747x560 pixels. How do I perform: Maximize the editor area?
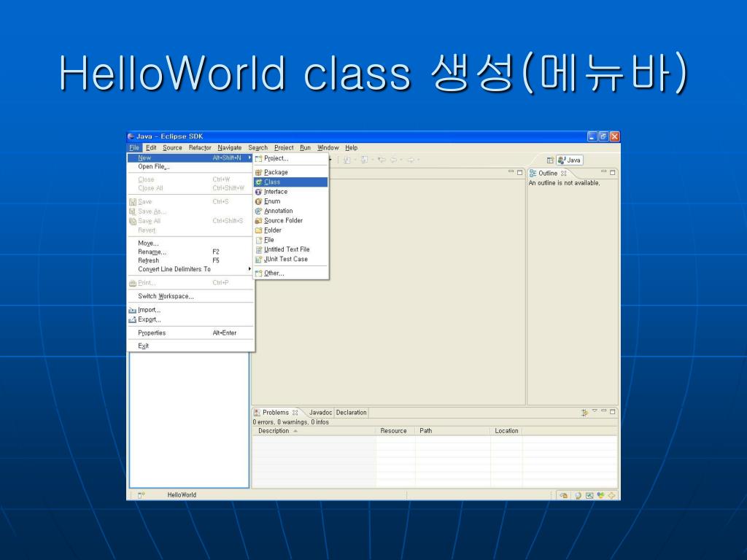tap(519, 172)
